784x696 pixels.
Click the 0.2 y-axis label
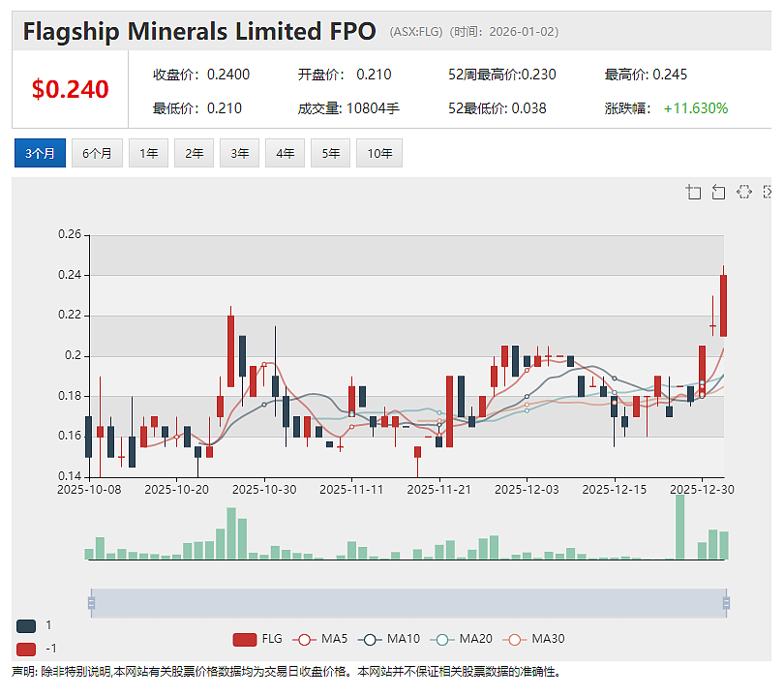(x=73, y=355)
